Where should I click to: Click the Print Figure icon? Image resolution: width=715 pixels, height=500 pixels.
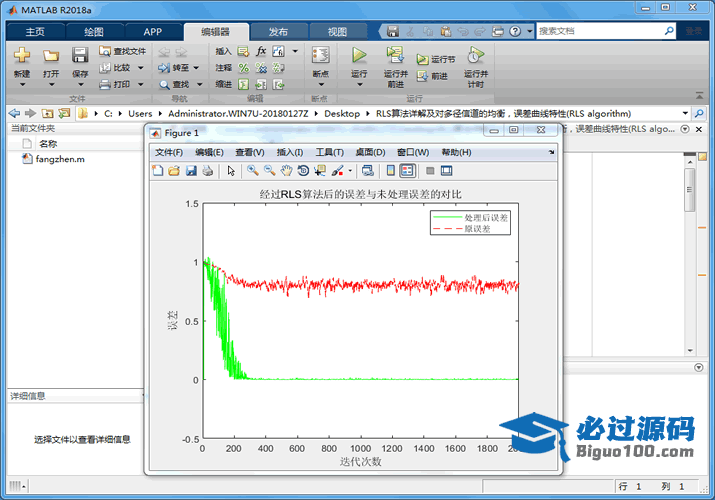tap(208, 171)
